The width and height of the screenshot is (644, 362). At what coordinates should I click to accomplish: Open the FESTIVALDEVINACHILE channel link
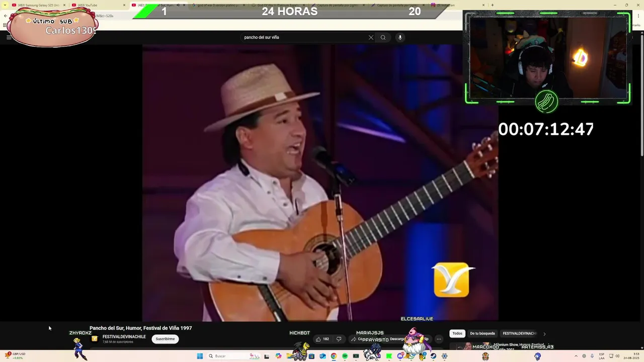point(124,337)
